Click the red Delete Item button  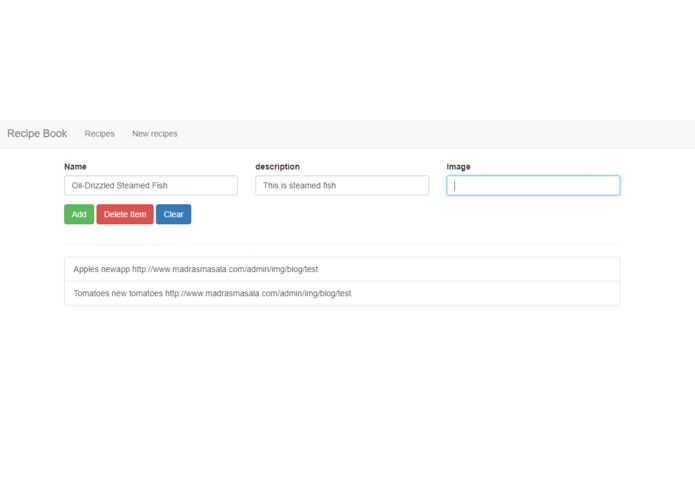(x=125, y=214)
